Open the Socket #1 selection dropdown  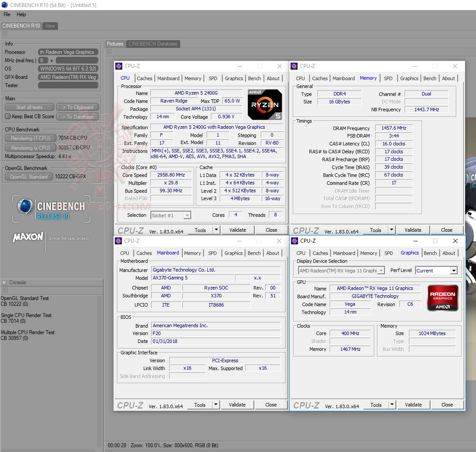click(x=188, y=215)
